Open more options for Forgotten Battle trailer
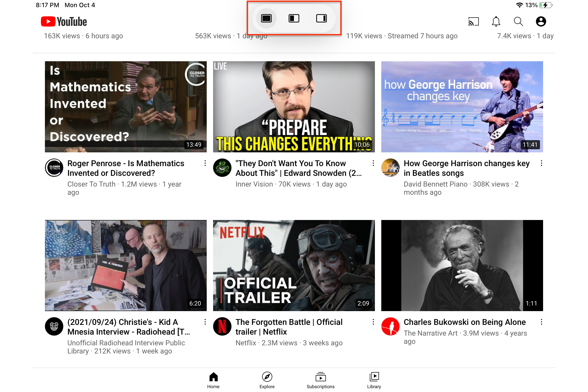Viewport: 588px width, 392px height. pyautogui.click(x=373, y=322)
